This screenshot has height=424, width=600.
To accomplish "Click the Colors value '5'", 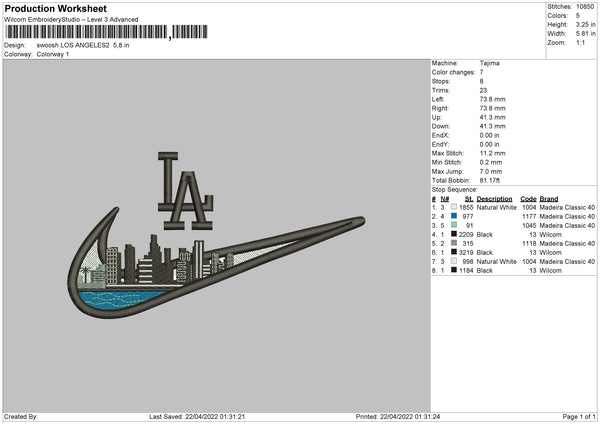I will [x=578, y=16].
